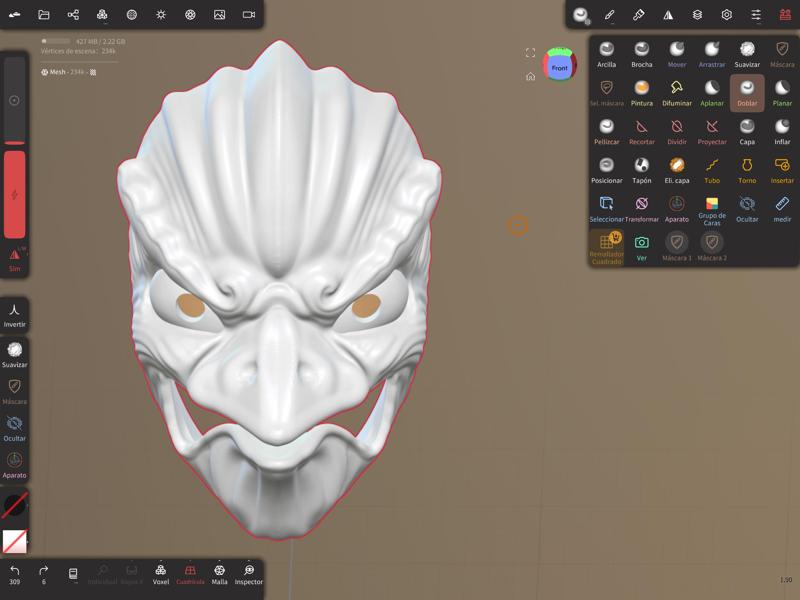This screenshot has width=800, height=600.
Task: Open the layers stack menu
Action: (x=697, y=15)
